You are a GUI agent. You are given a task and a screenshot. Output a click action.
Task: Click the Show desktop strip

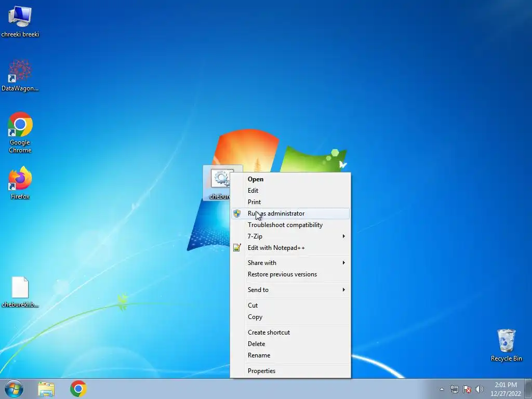tap(528, 389)
